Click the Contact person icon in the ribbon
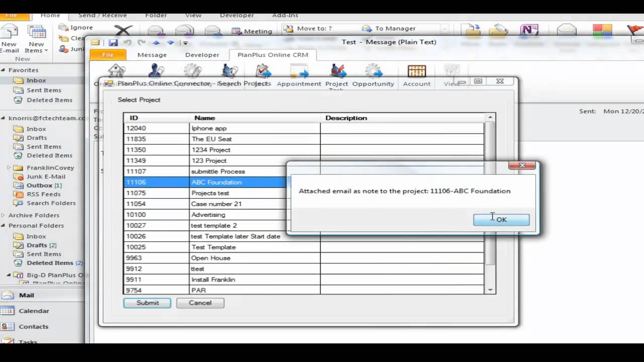Image resolution: width=644 pixels, height=362 pixels. coord(155,71)
